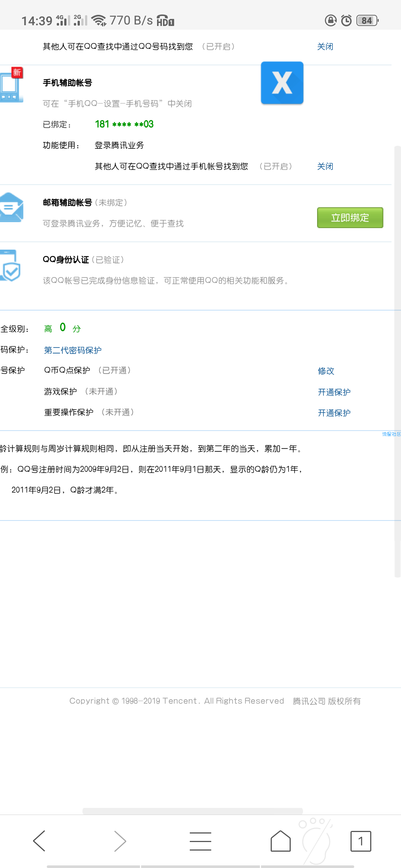Tap the QQ身份认证 heading

click(x=66, y=260)
